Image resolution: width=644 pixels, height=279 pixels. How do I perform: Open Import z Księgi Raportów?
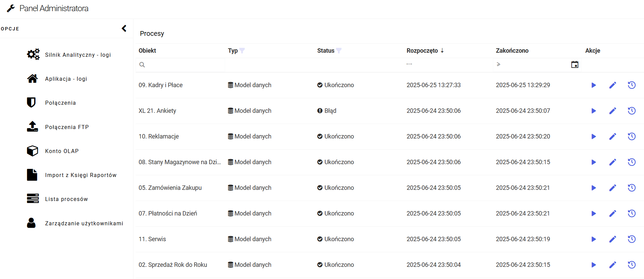pos(80,175)
